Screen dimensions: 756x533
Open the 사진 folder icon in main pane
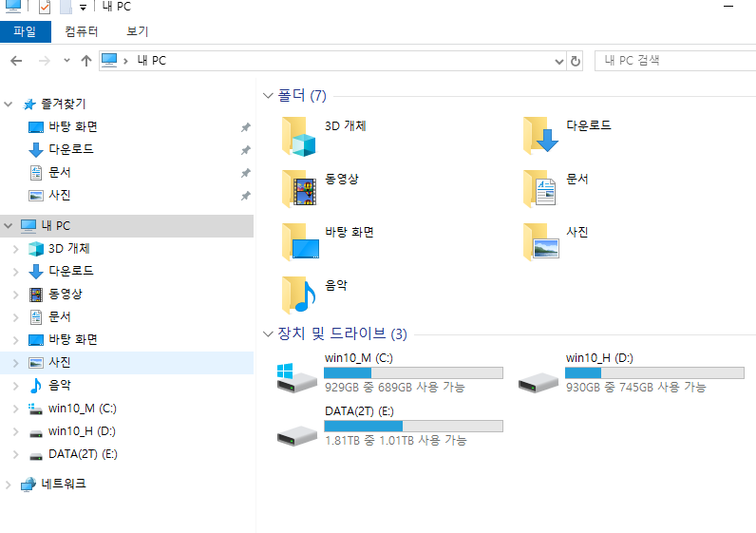coord(541,242)
